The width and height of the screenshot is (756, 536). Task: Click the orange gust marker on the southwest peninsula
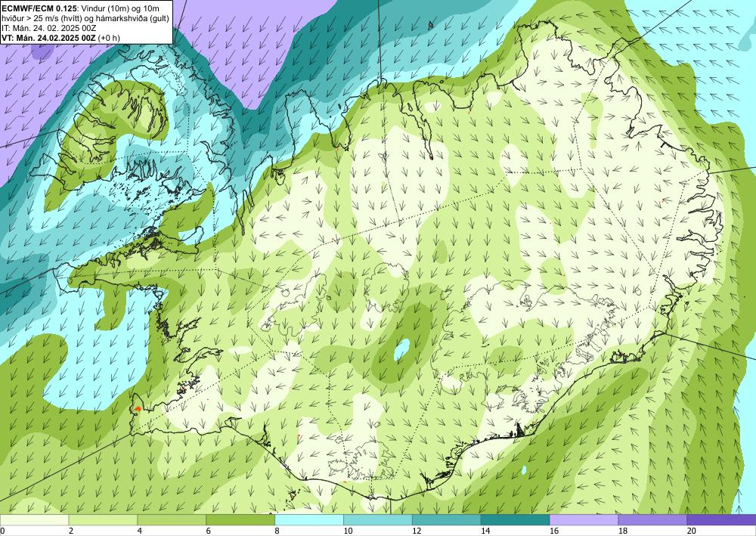[138, 408]
